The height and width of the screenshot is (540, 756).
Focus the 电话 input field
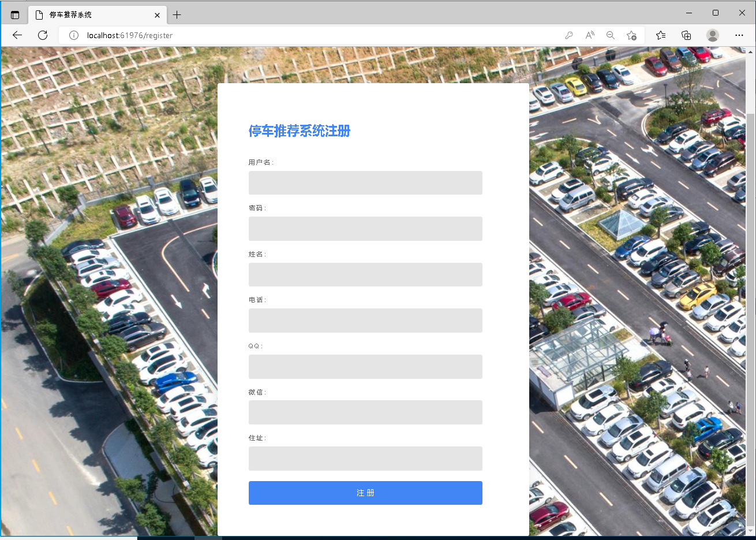(x=365, y=321)
